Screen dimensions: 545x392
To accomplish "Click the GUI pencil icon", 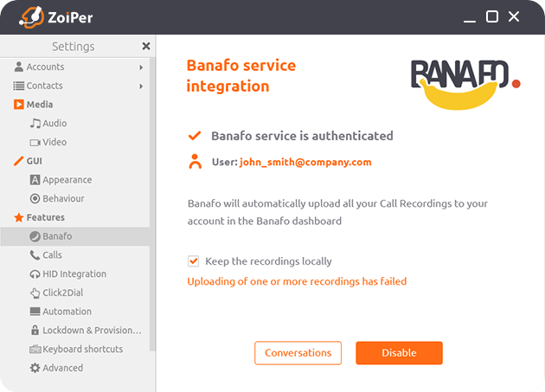I will coord(18,161).
